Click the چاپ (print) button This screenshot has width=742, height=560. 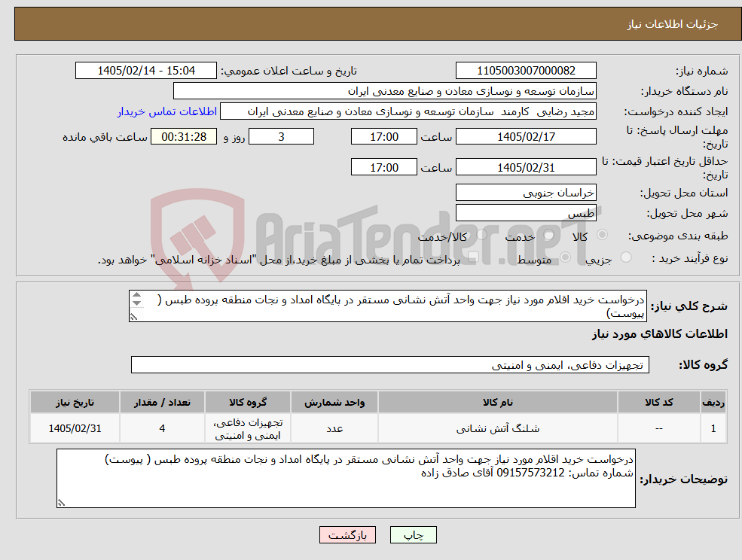413,535
